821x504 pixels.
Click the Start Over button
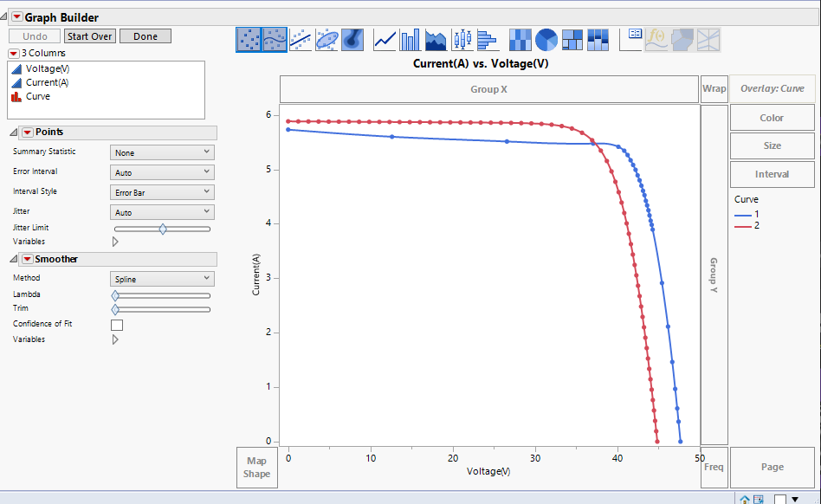coord(89,36)
